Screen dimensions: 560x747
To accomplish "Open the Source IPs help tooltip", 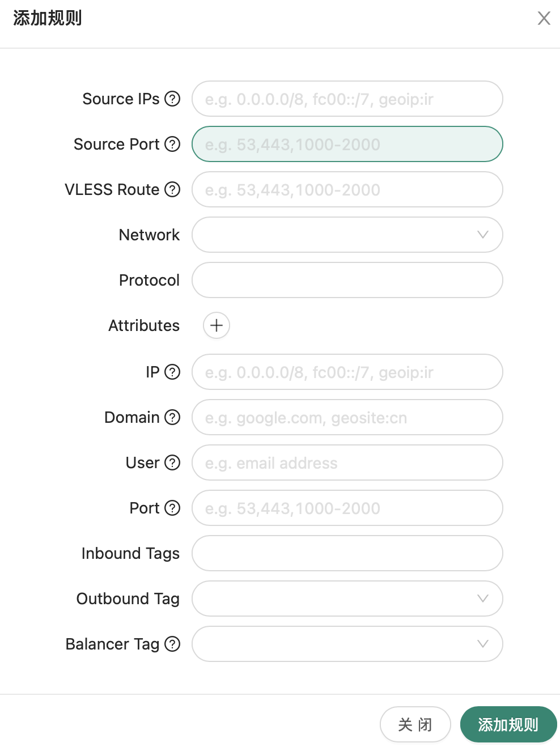I will coord(172,99).
